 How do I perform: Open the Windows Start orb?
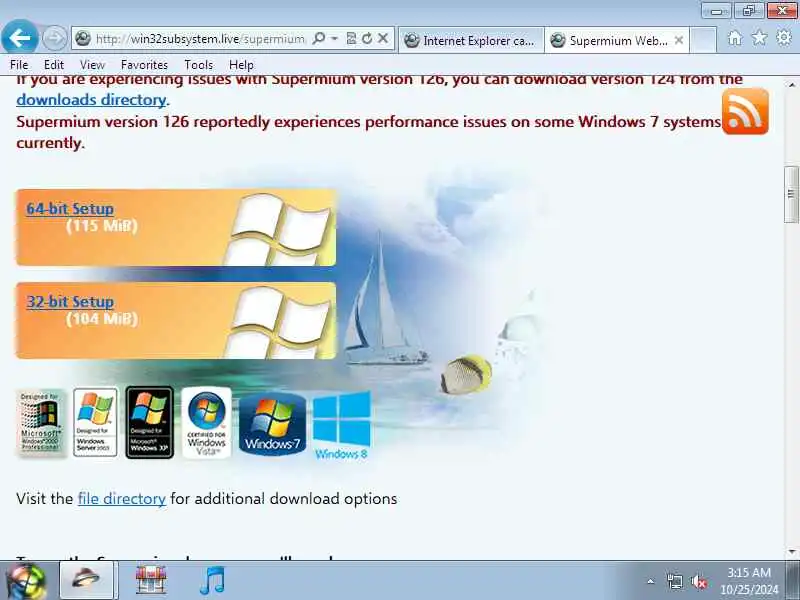pos(26,581)
